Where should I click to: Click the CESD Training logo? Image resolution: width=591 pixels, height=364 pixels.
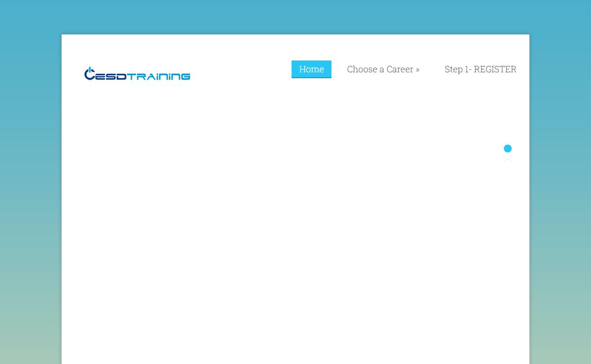pyautogui.click(x=137, y=74)
